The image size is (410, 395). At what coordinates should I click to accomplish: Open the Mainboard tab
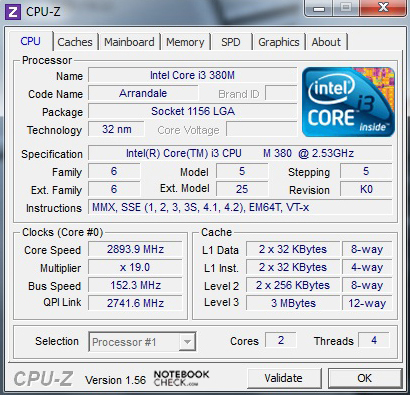coord(129,42)
